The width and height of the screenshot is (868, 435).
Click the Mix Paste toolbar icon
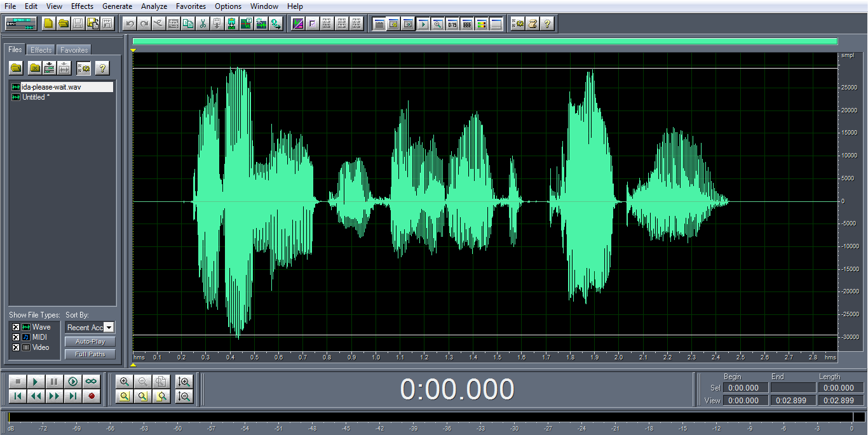coord(232,23)
